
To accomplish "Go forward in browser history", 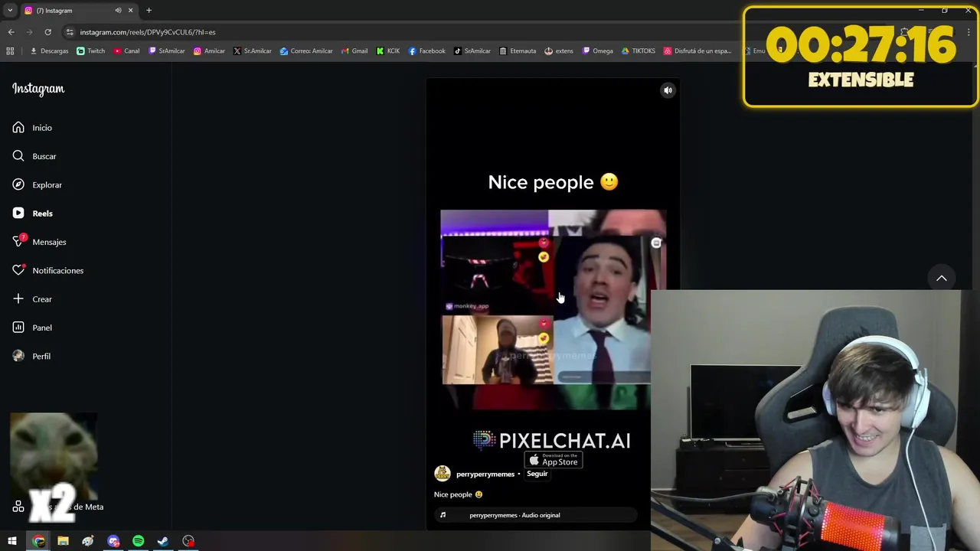I will [29, 32].
